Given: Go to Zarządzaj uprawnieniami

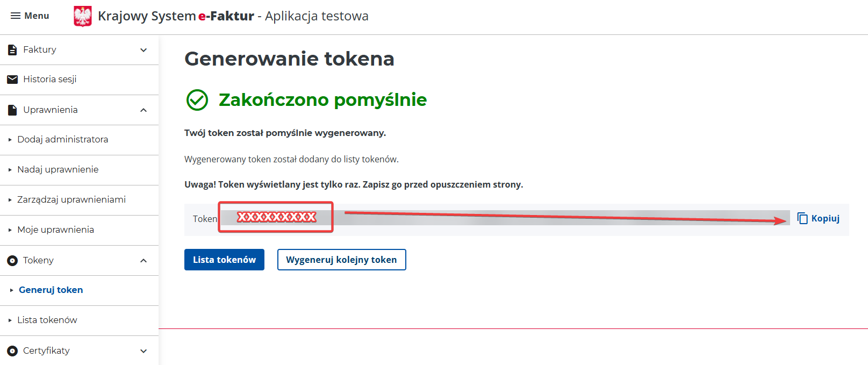Looking at the screenshot, I should (71, 199).
